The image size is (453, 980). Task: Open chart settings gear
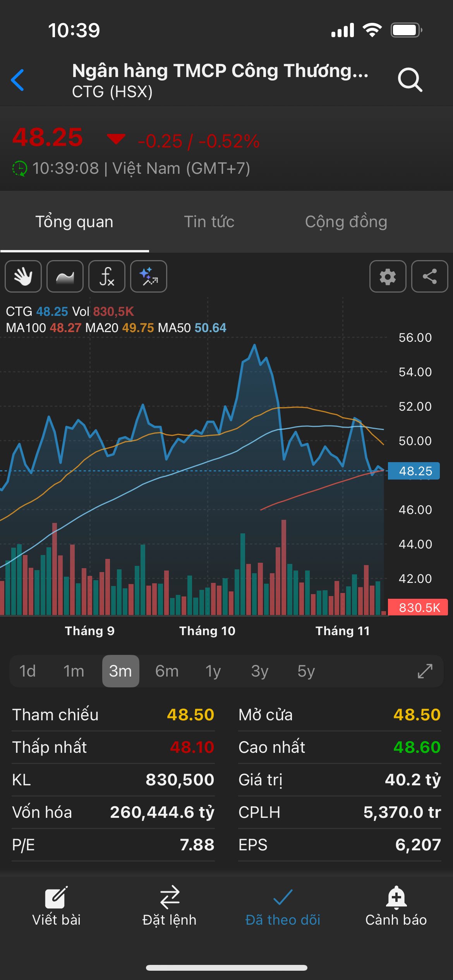tap(388, 276)
